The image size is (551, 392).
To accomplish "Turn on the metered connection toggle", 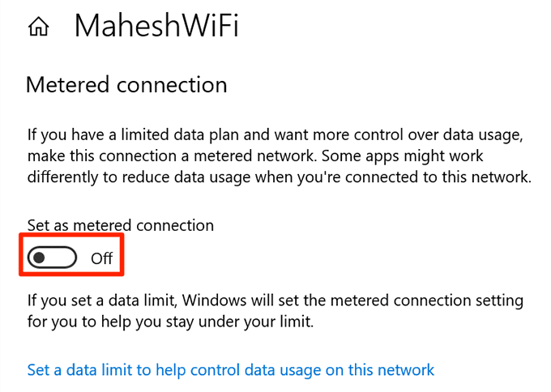I will point(52,258).
